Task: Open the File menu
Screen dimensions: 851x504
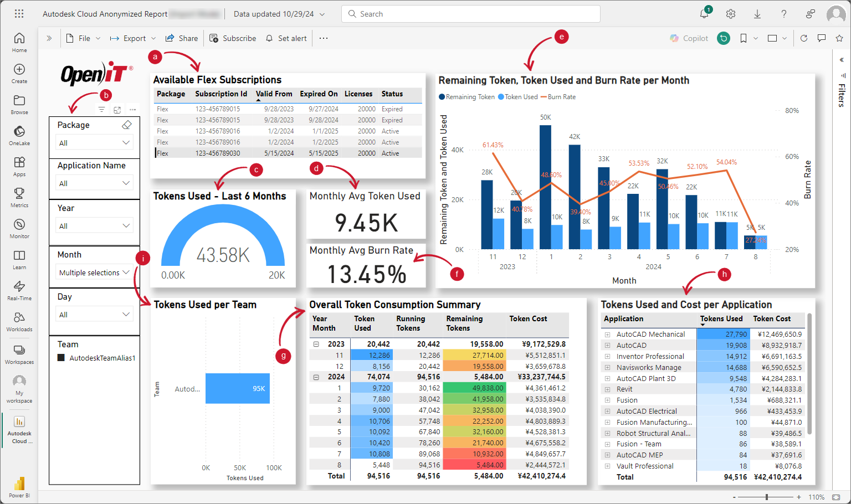Action: (83, 38)
